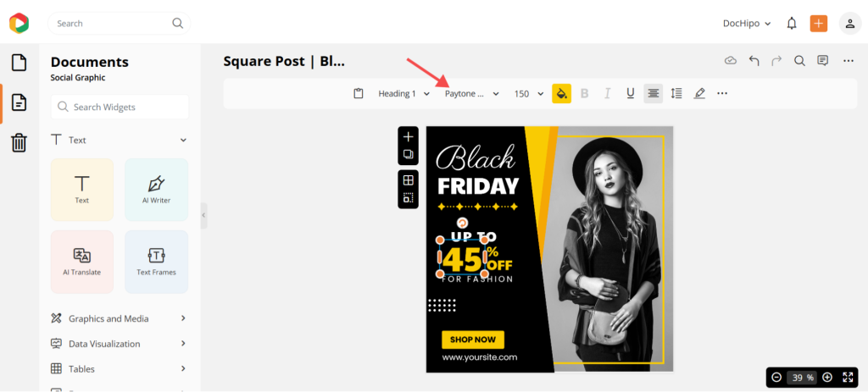Click the 39 % zoom value

click(x=802, y=378)
